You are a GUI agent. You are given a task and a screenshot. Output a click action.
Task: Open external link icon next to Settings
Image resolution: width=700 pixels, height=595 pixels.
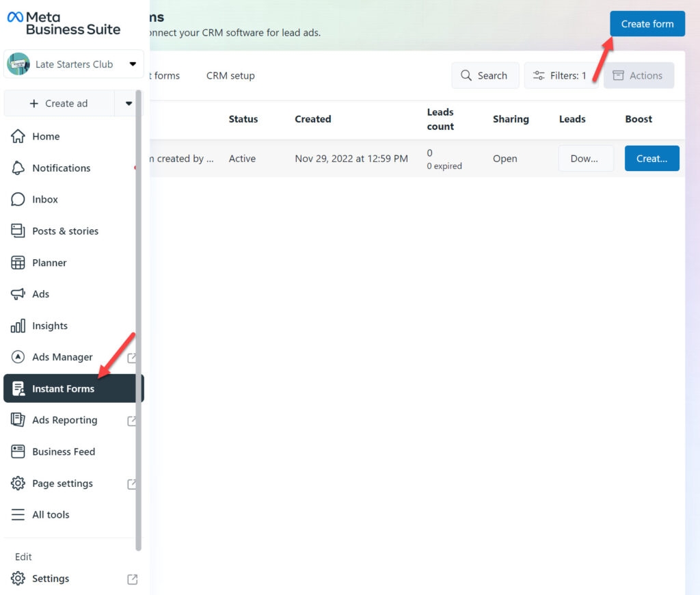[132, 579]
